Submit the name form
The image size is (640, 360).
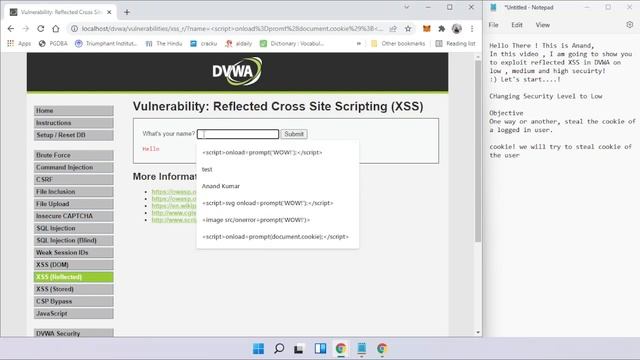pos(294,134)
